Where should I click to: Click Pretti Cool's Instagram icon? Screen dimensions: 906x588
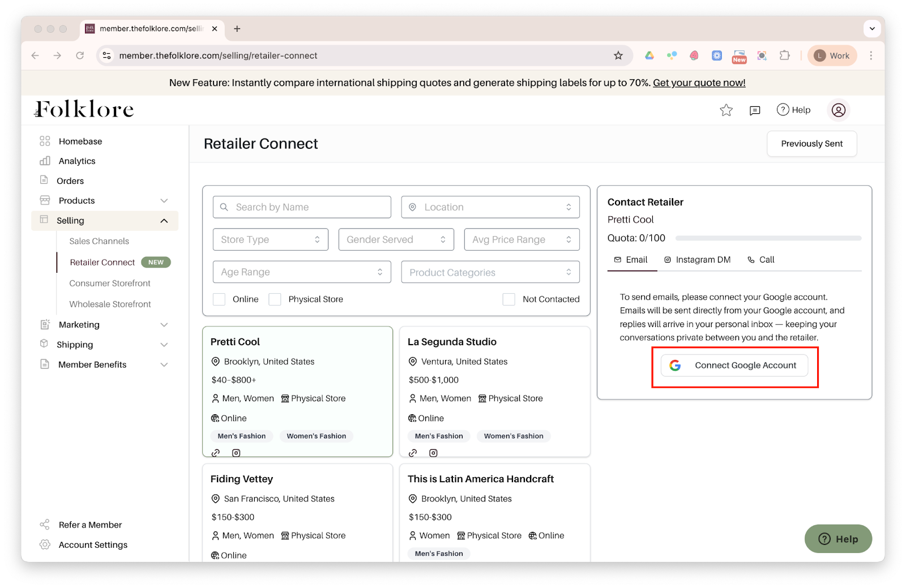(236, 453)
